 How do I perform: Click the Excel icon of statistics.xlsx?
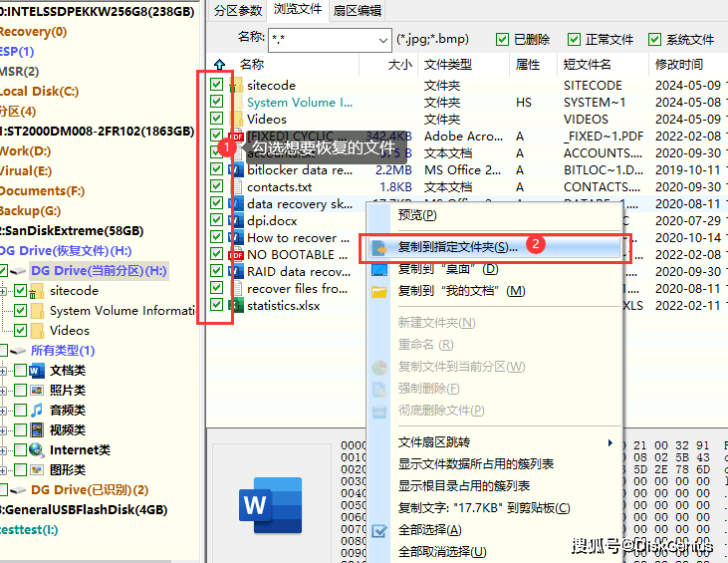(x=236, y=305)
